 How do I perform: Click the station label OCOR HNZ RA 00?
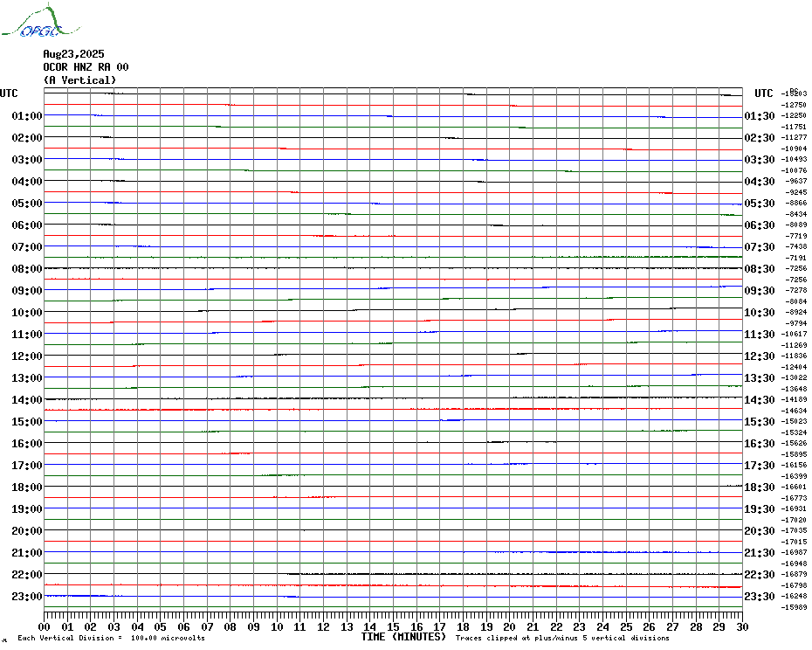tap(86, 67)
